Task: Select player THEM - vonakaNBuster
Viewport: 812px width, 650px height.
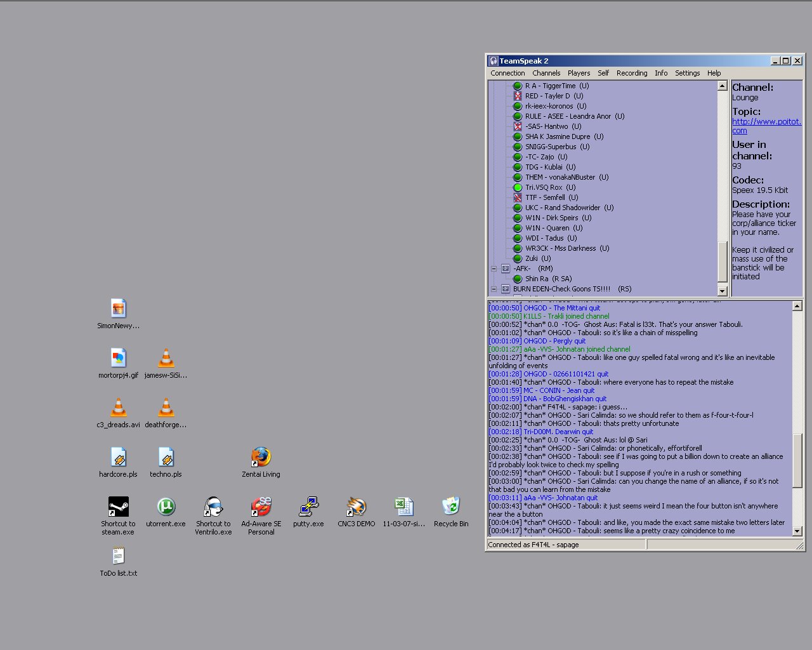Action: 566,177
